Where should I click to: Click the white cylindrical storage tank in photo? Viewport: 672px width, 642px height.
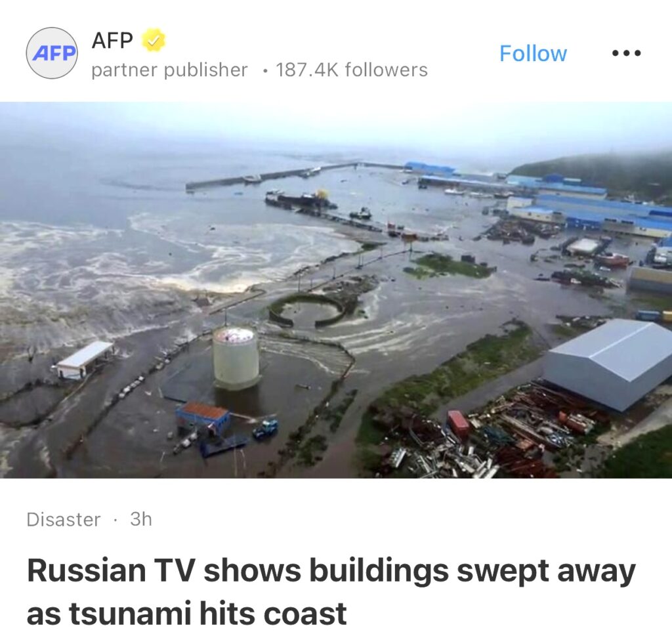tap(236, 358)
